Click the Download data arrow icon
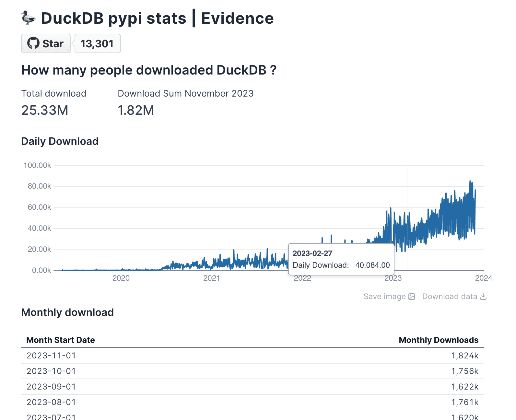The width and height of the screenshot is (516, 420). pyautogui.click(x=483, y=297)
